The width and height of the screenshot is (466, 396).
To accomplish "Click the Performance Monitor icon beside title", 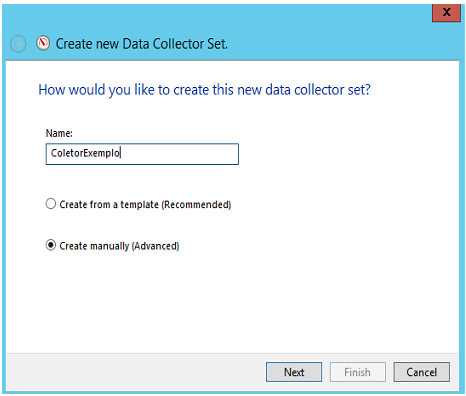I will click(x=43, y=43).
